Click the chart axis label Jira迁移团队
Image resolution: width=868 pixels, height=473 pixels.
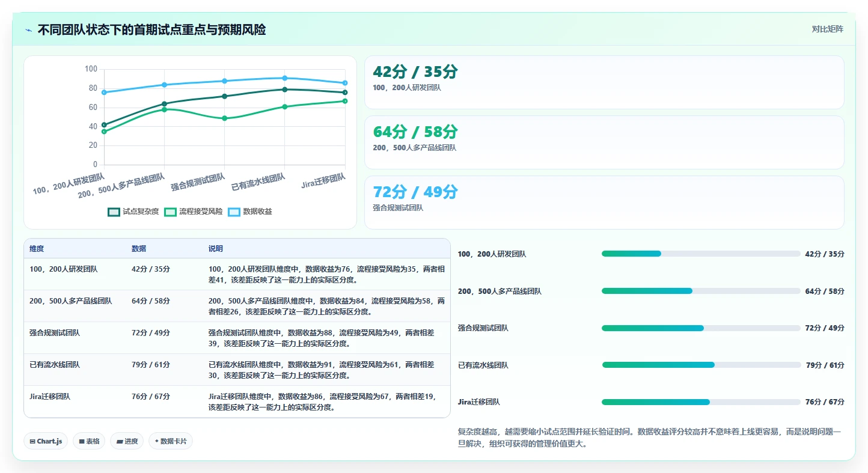click(x=323, y=181)
